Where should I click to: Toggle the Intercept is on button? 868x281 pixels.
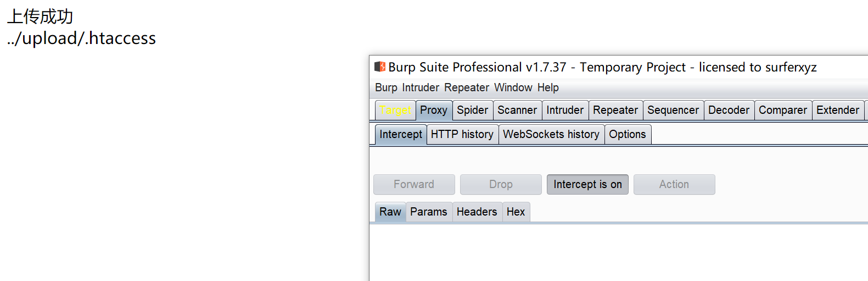coord(587,184)
